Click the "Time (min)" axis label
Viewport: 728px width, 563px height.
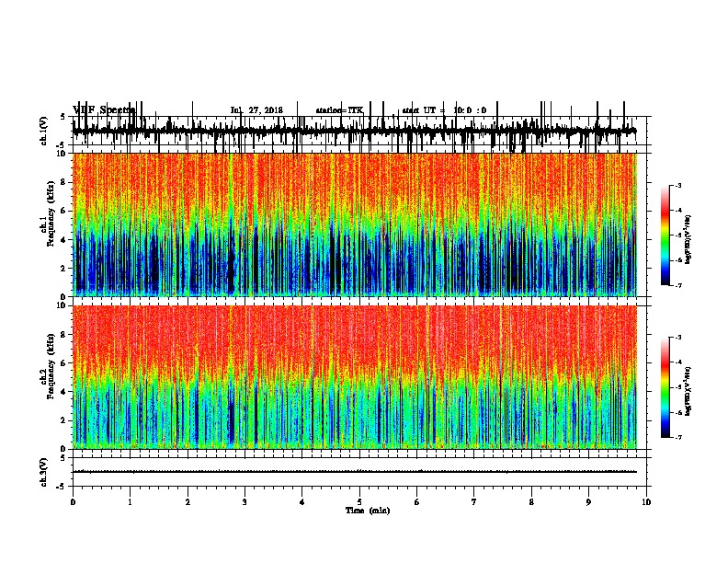click(x=368, y=511)
